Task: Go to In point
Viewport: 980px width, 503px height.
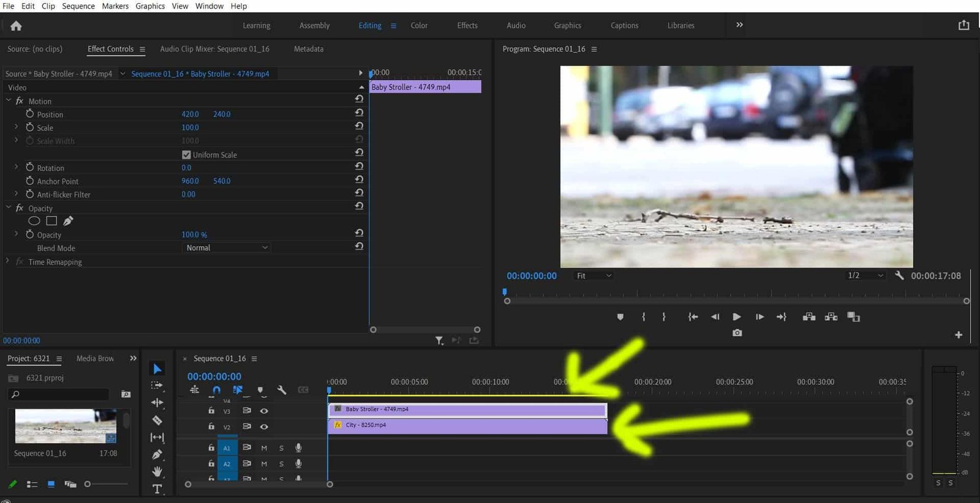Action: (x=693, y=317)
